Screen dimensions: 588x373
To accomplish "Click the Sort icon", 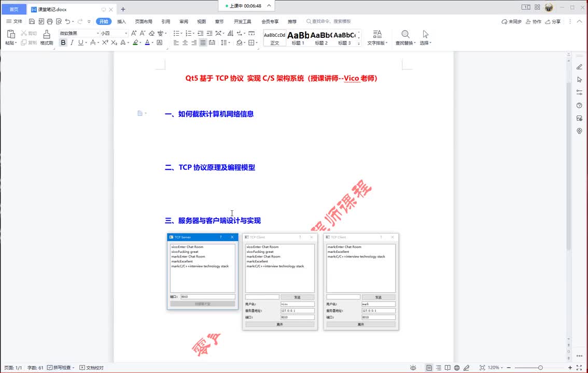I will point(230,33).
